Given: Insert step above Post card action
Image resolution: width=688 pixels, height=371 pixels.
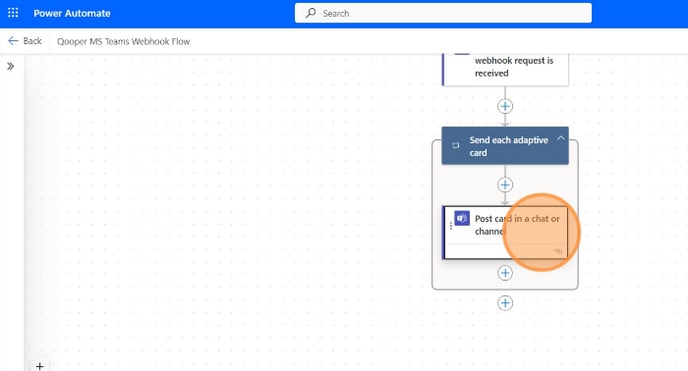Looking at the screenshot, I should point(505,185).
